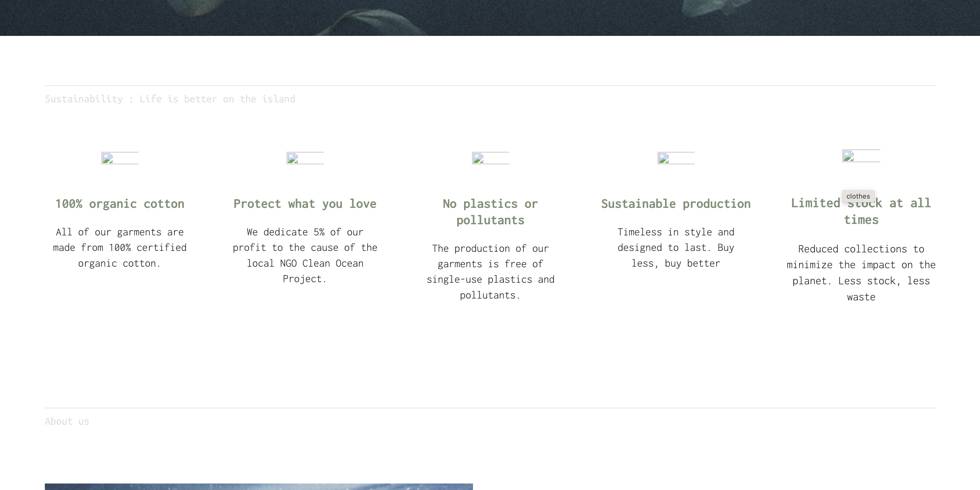Click the 'Timeless in style' paragraph
This screenshot has height=490, width=980.
tap(676, 247)
